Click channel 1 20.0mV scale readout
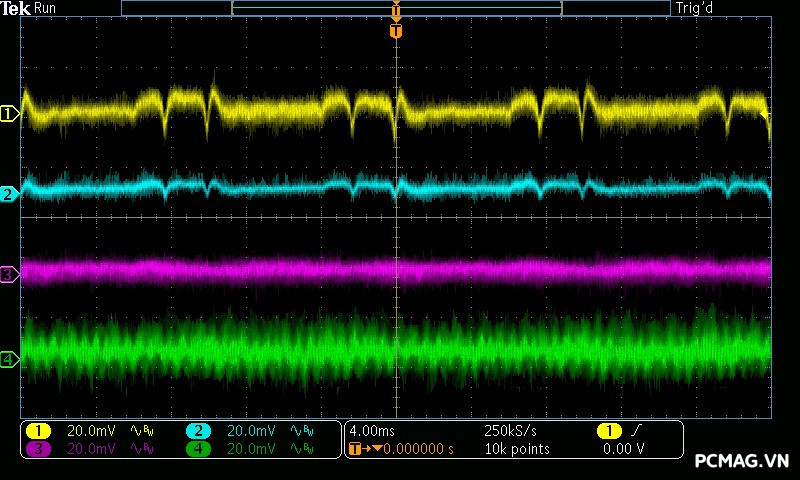Viewport: 800px width, 480px height. click(91, 430)
